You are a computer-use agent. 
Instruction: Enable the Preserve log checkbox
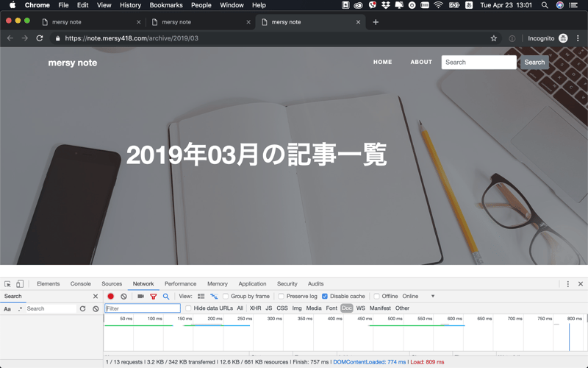tap(281, 297)
